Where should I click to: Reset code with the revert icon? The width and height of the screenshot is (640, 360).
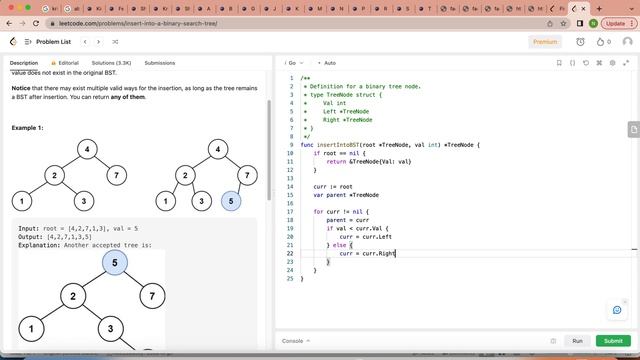click(x=586, y=63)
